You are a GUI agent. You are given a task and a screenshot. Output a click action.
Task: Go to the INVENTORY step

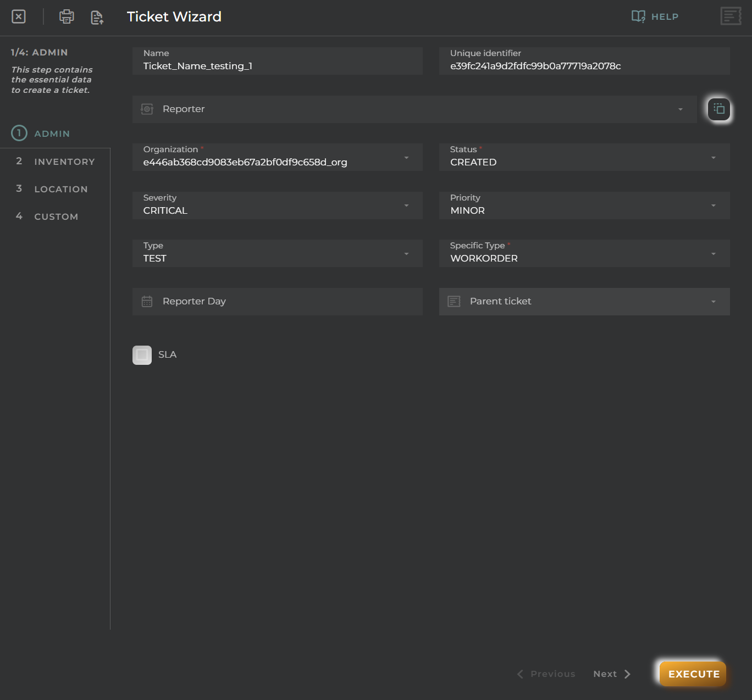[55, 162]
